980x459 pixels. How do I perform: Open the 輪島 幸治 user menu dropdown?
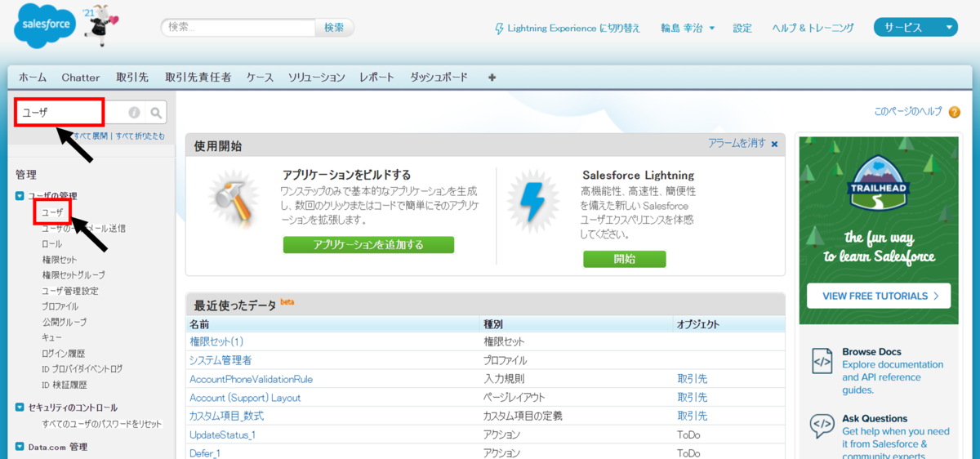click(x=688, y=28)
